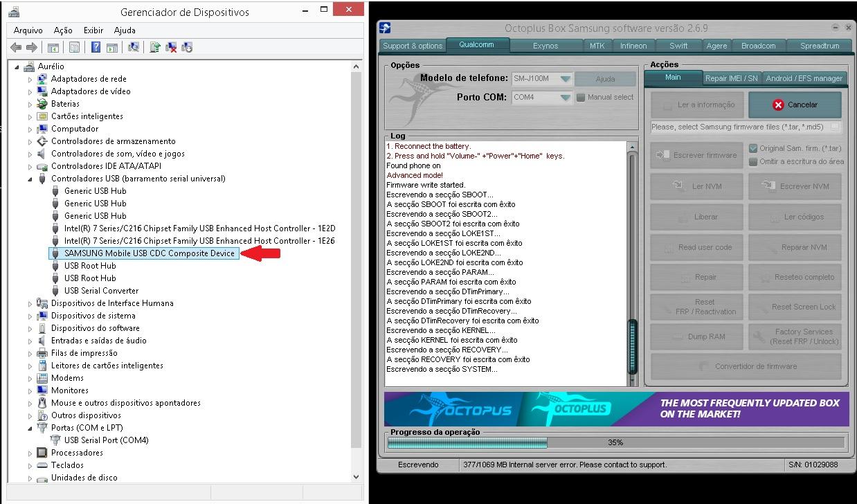The width and height of the screenshot is (857, 504).
Task: Open the Support & options tab
Action: [413, 46]
